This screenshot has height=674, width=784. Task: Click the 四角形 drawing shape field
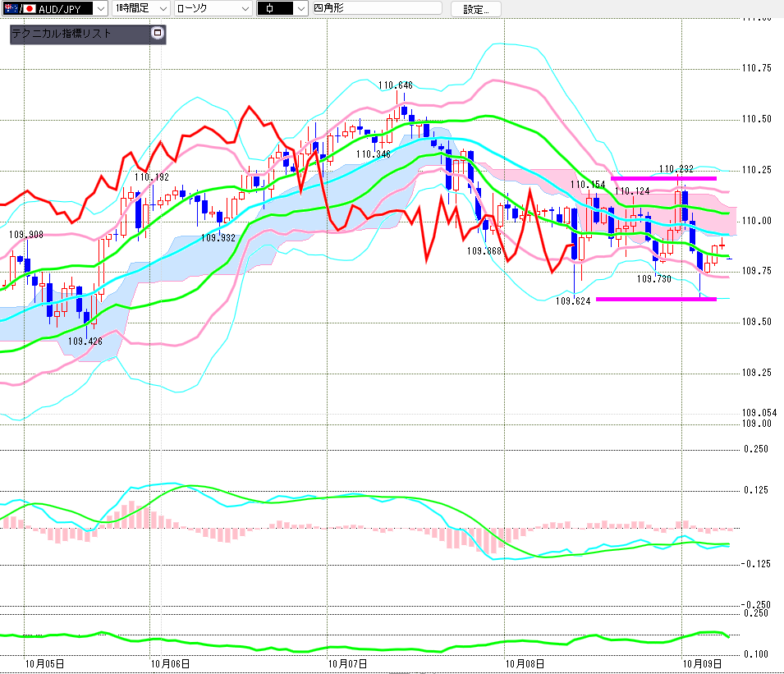[x=377, y=8]
